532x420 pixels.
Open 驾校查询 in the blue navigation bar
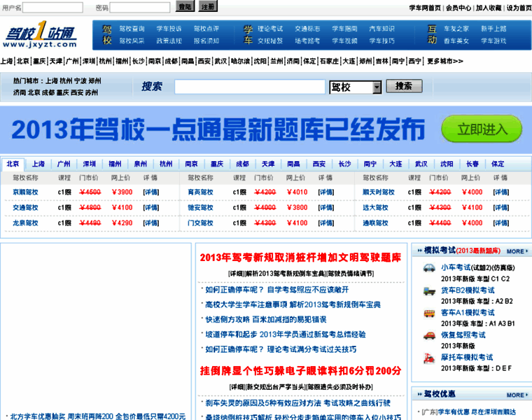pos(132,29)
